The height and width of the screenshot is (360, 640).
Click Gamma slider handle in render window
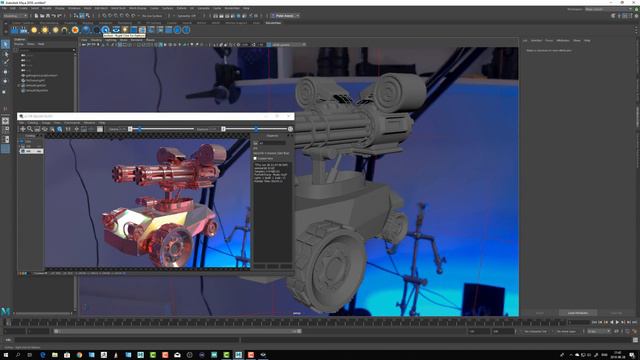(140, 129)
